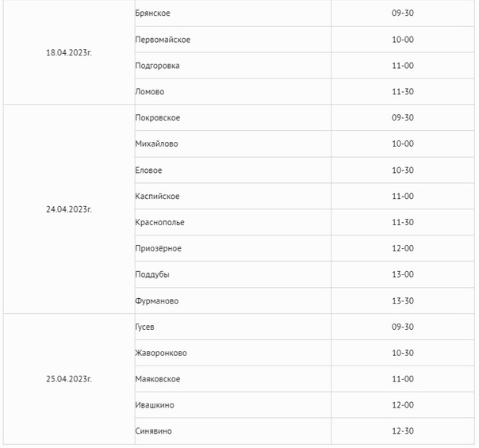The image size is (479, 448).
Task: Select the Первомайское village name
Action: [163, 40]
